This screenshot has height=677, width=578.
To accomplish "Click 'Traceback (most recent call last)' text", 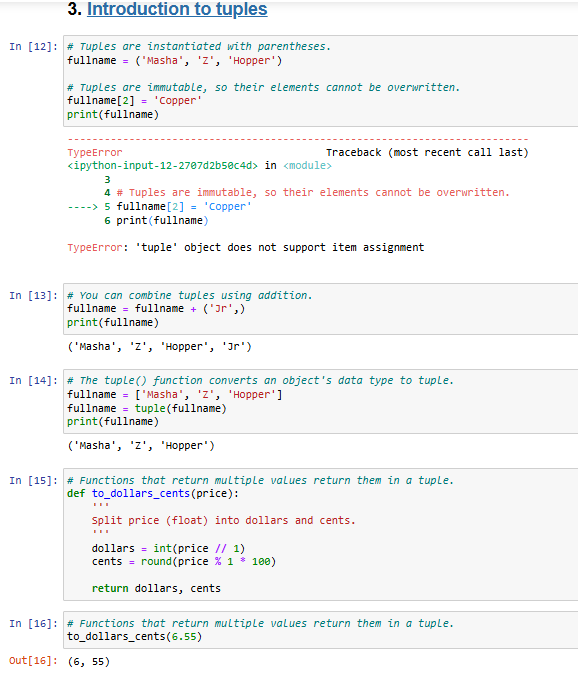I will coord(427,152).
